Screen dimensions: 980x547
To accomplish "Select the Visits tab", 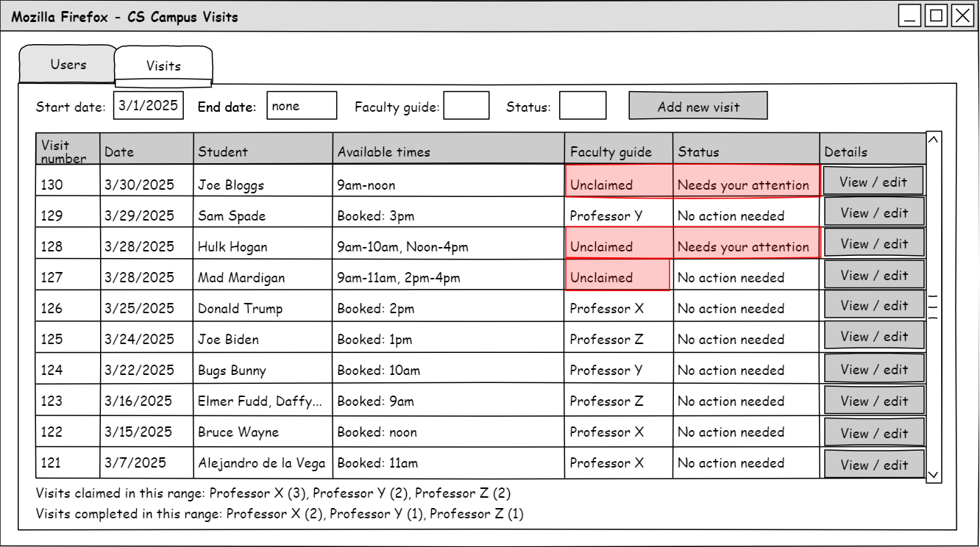I will 163,65.
